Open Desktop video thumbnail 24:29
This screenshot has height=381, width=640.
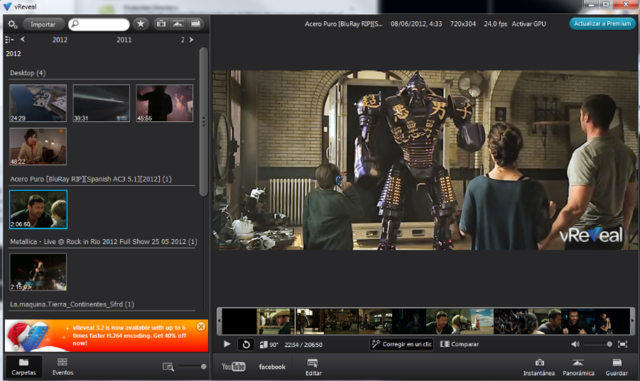[38, 103]
